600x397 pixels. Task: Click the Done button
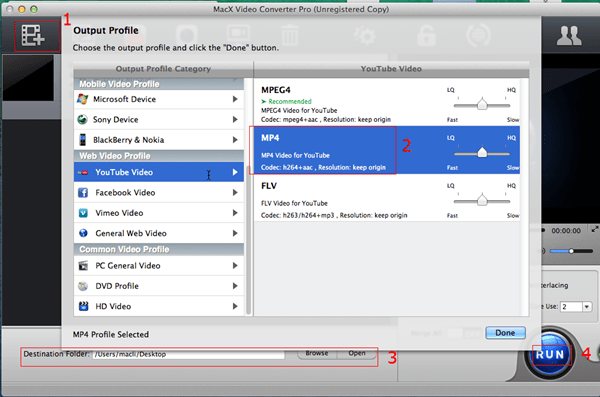pos(505,333)
